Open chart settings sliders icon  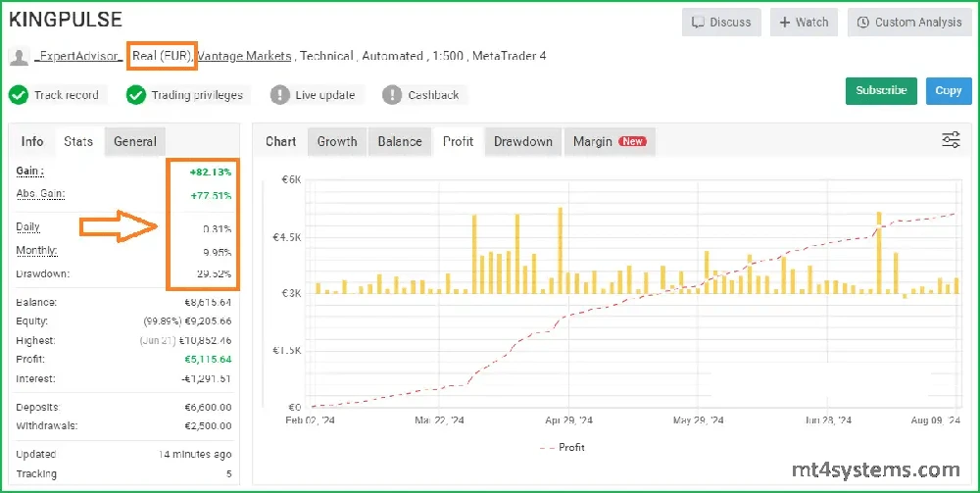(x=950, y=140)
